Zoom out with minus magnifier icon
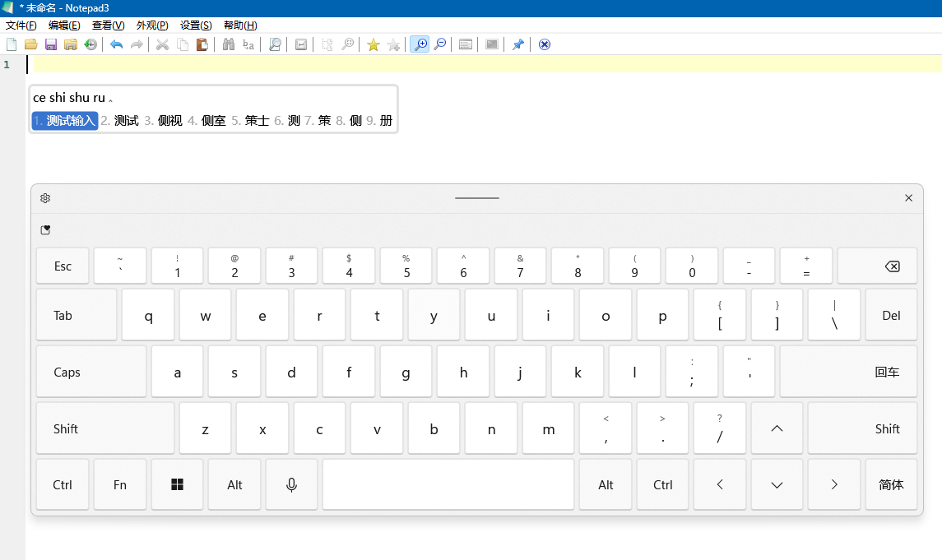Image resolution: width=942 pixels, height=560 pixels. pyautogui.click(x=440, y=44)
